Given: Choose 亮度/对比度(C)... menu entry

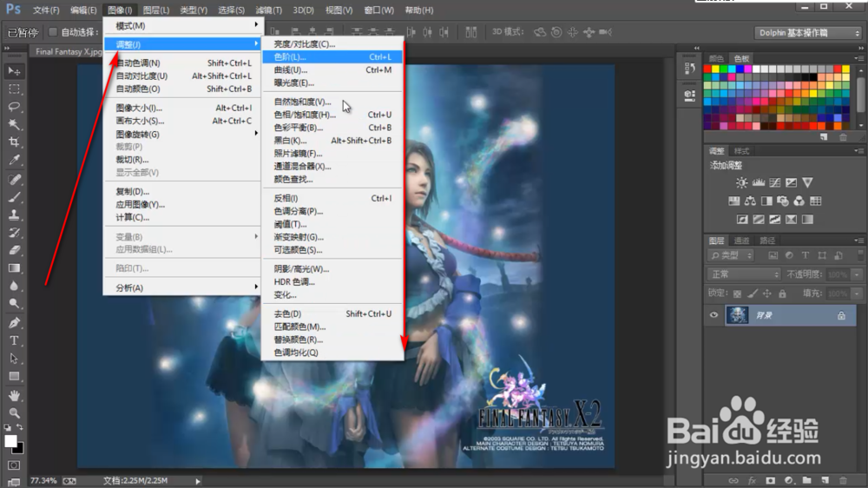Looking at the screenshot, I should (x=332, y=43).
